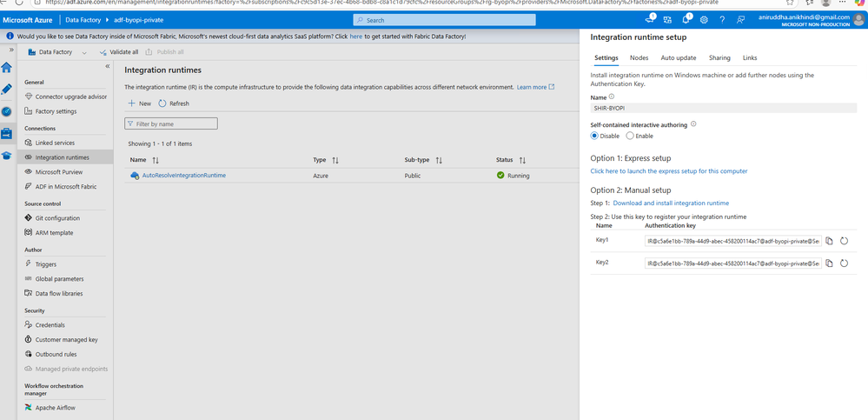
Task: Click New integration runtime button
Action: (140, 103)
